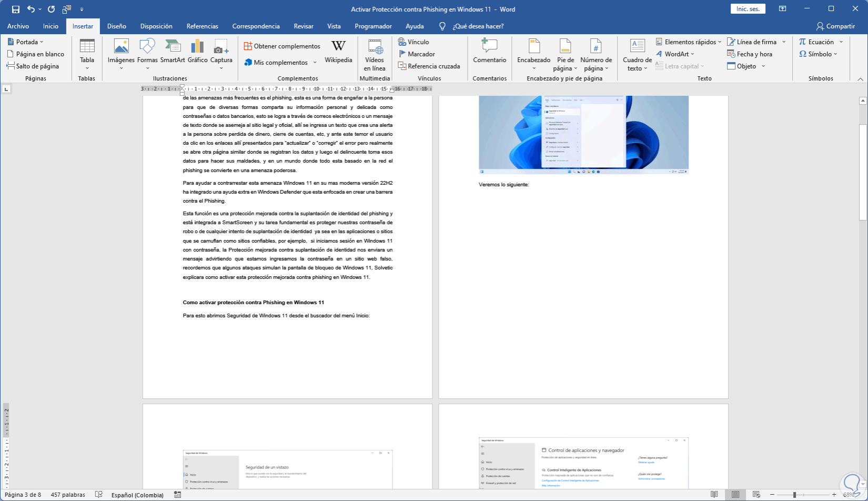Open the Número de página menu
Viewport: 868px width, 501px height.
pyautogui.click(x=596, y=55)
